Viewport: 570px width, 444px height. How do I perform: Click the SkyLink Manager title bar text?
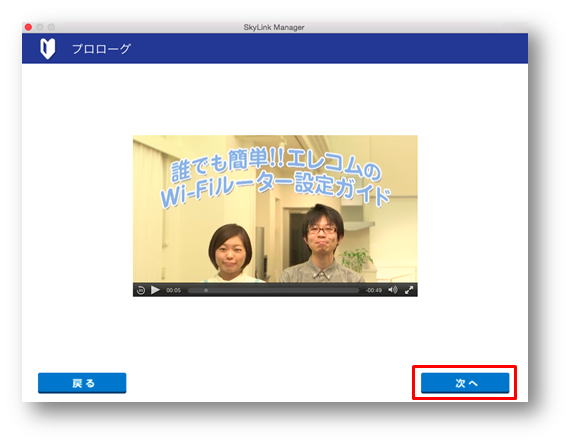(274, 27)
